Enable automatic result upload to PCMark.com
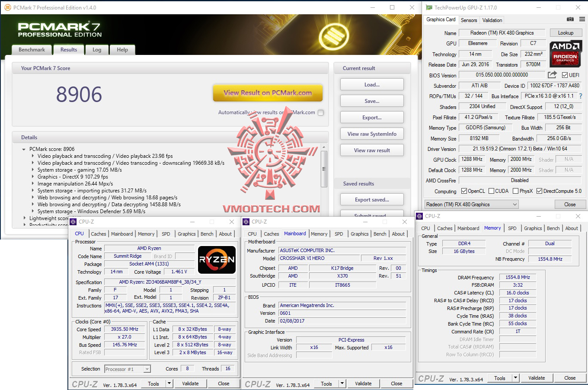Image resolution: width=588 pixels, height=390 pixels. pyautogui.click(x=320, y=112)
